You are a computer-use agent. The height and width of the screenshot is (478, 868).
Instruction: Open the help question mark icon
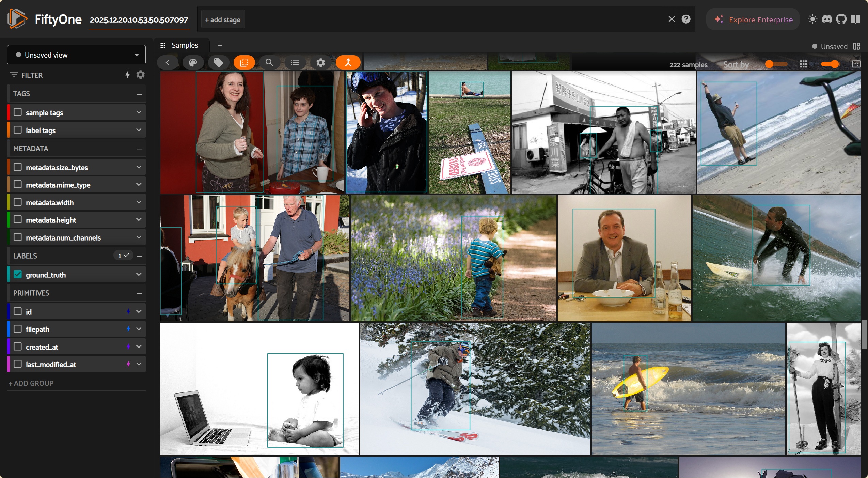[686, 19]
